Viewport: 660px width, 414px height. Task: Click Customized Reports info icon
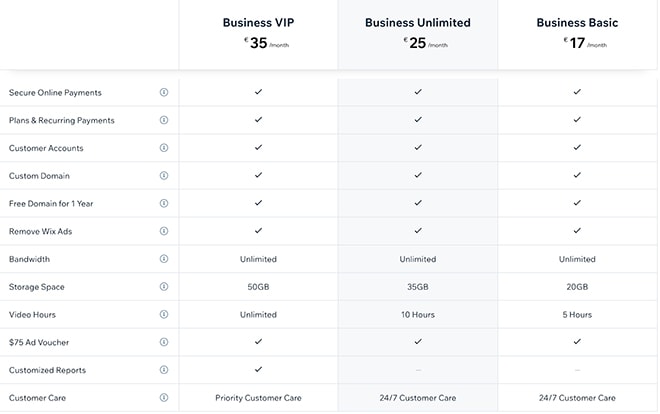164,370
